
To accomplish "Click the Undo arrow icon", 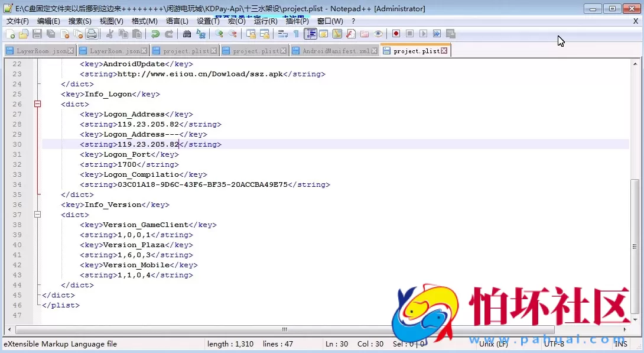I will pos(155,34).
